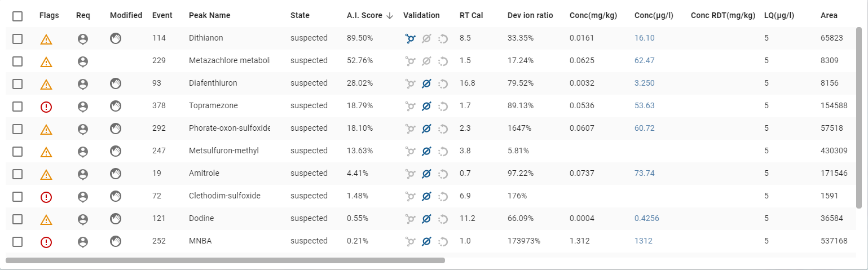The width and height of the screenshot is (868, 270).
Task: Sort by the Dev ion ratio header
Action: coord(530,16)
